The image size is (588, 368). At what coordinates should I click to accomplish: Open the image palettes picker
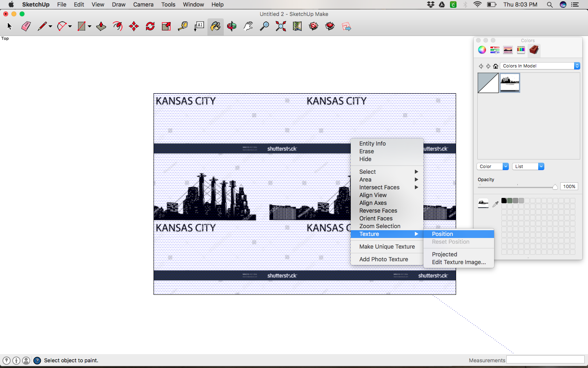[508, 50]
